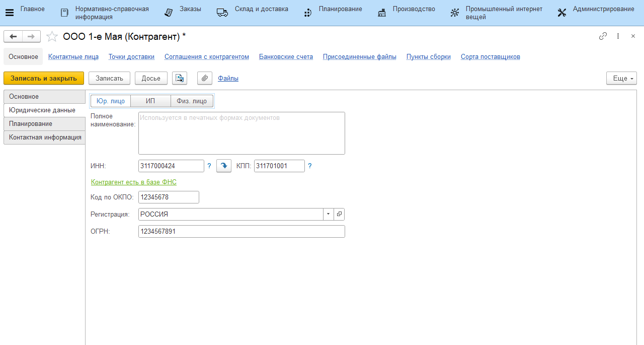
Task: Fill details by ИНН arrow button
Action: [x=223, y=166]
